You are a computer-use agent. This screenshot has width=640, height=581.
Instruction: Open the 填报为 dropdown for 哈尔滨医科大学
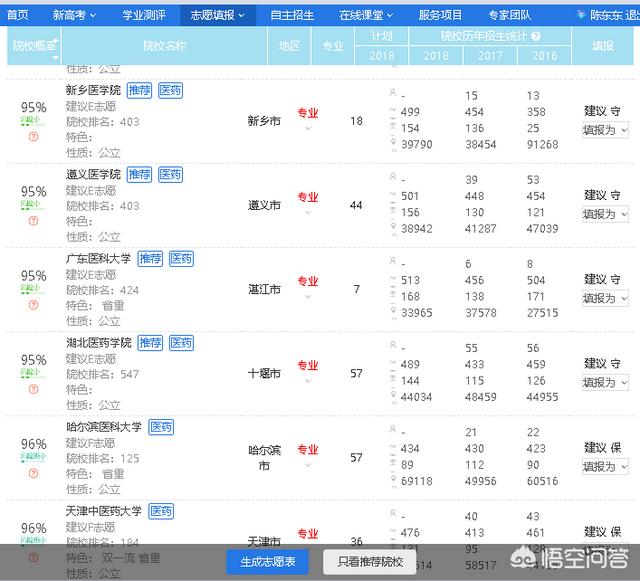[605, 466]
